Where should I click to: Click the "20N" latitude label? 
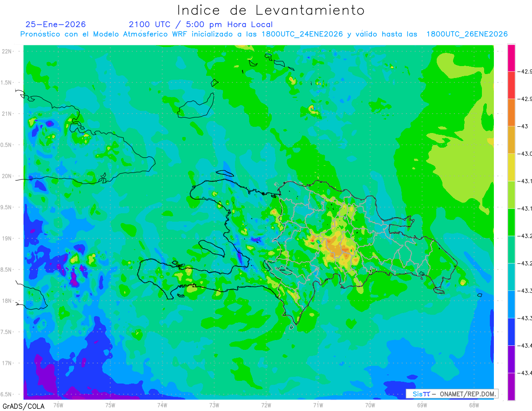click(x=7, y=176)
